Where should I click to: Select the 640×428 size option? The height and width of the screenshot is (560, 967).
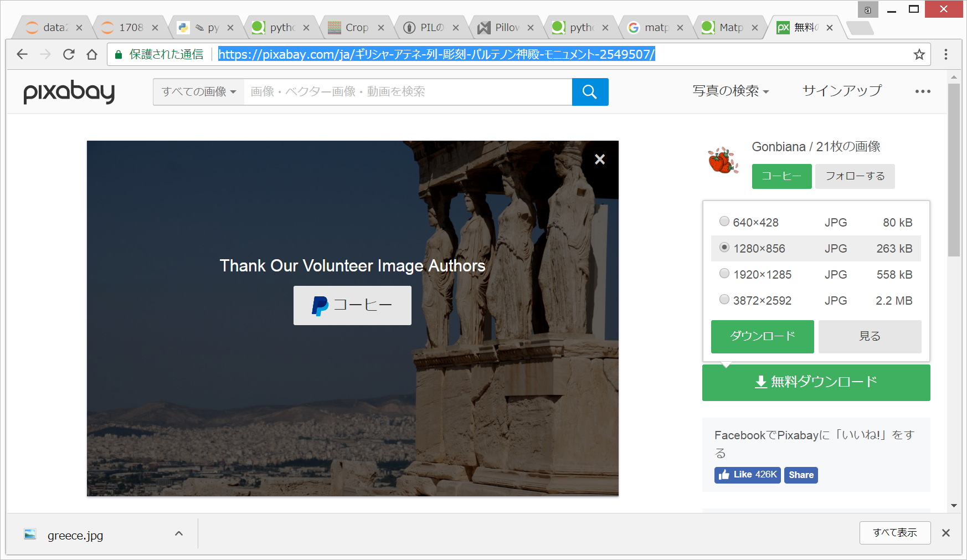724,222
